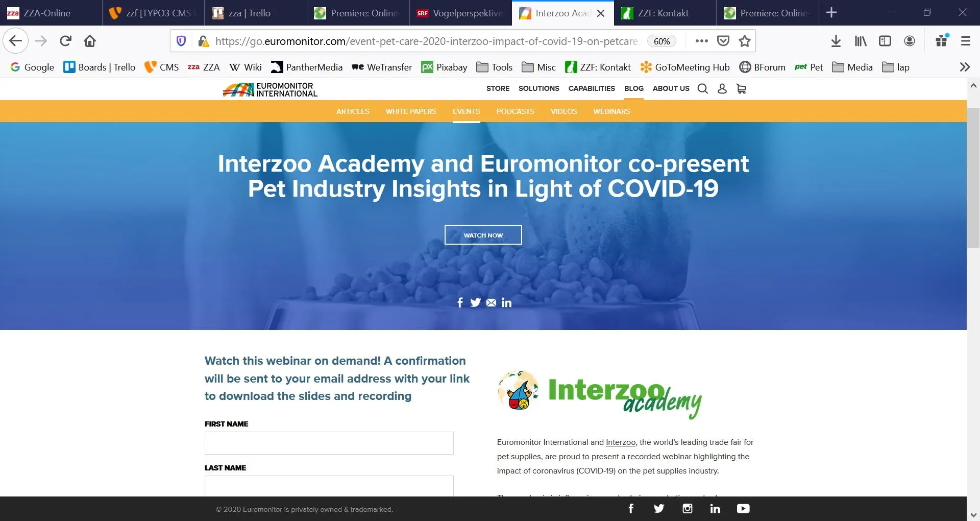Image resolution: width=980 pixels, height=521 pixels.
Task: Open the YouTube icon in footer
Action: 743,508
